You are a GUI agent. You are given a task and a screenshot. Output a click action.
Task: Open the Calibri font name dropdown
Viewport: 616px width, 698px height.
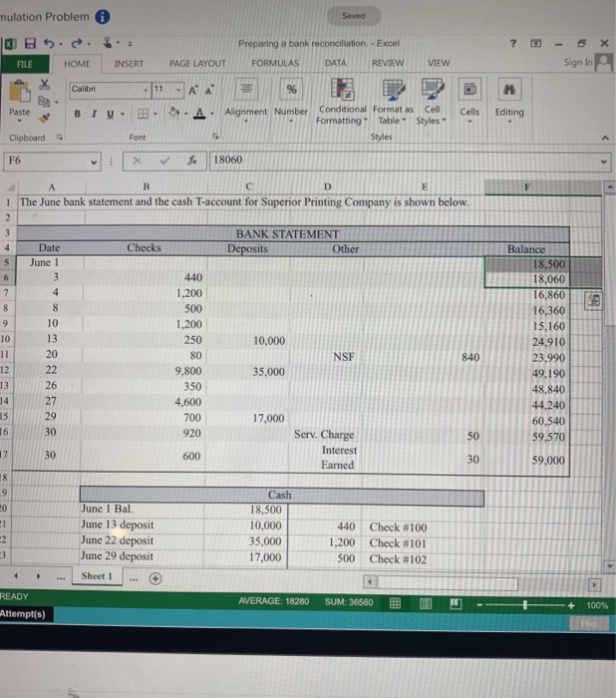[146, 90]
